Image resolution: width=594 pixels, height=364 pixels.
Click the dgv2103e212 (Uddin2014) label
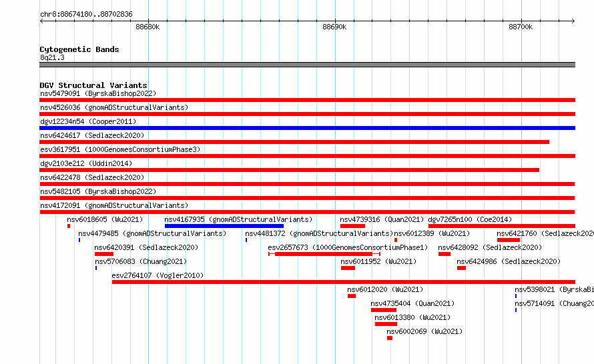tap(86, 163)
